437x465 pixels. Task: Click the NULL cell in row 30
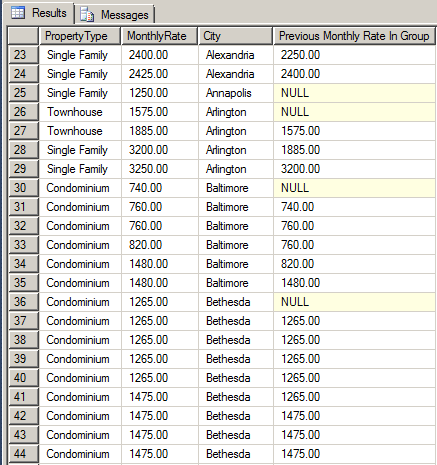pos(355,188)
